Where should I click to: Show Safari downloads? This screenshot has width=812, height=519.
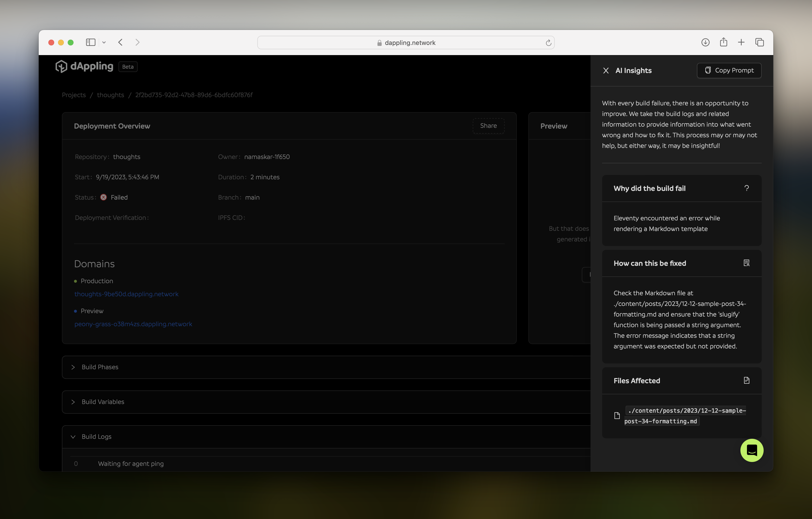705,43
